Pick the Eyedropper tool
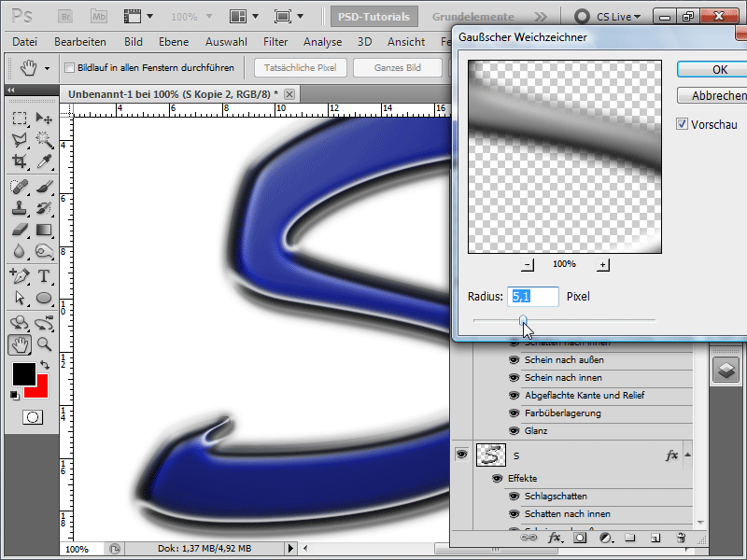This screenshot has width=747, height=560. [x=44, y=161]
